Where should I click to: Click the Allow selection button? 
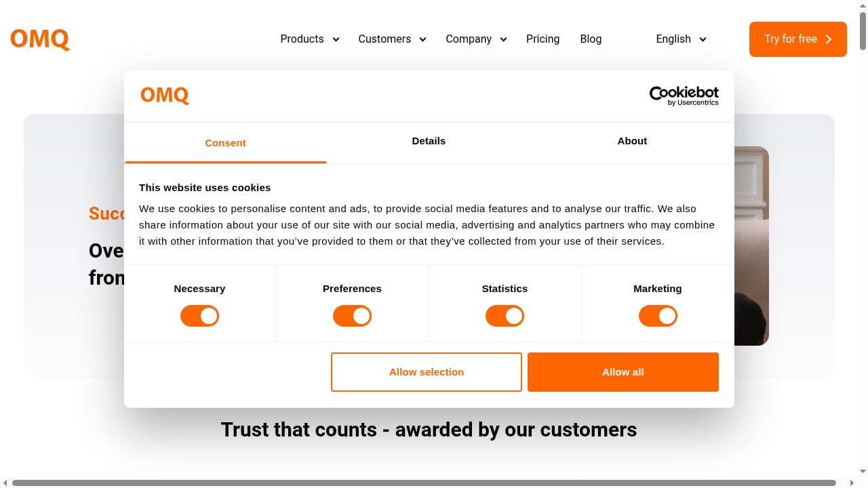coord(427,372)
